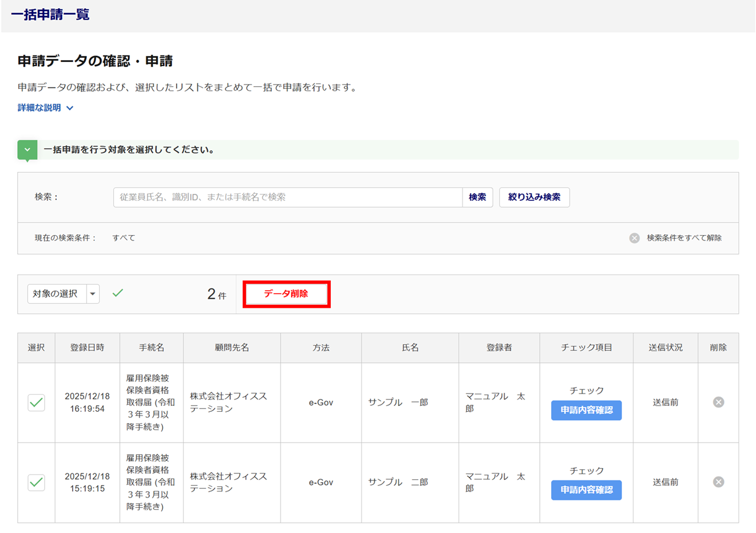Click 検索条件をすべて解除 link text
This screenshot has width=756, height=533.
click(x=684, y=238)
